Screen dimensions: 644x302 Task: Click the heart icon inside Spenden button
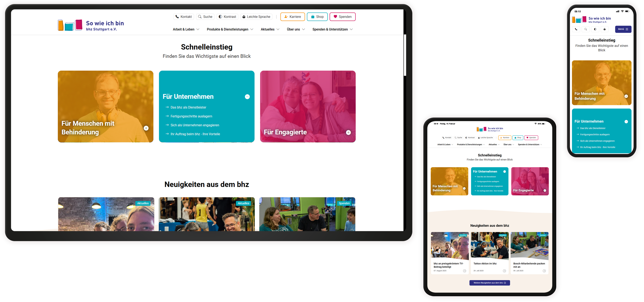[335, 17]
